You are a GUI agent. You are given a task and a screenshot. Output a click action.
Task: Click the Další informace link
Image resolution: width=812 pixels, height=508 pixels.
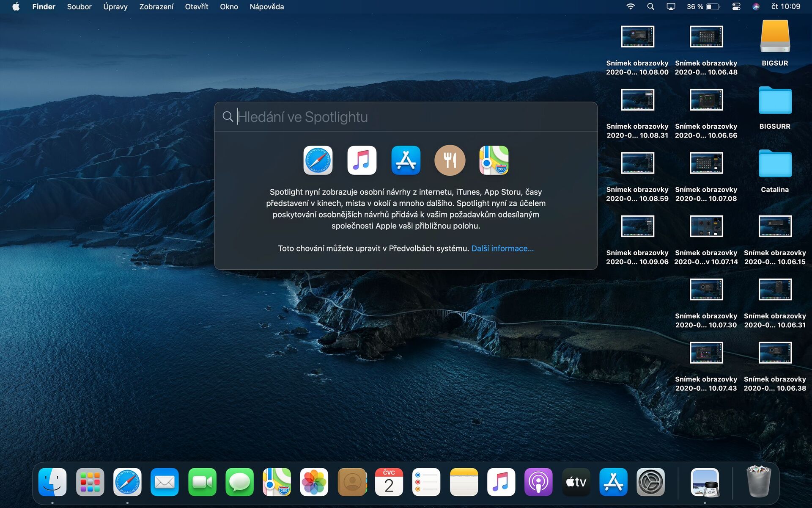pos(502,248)
